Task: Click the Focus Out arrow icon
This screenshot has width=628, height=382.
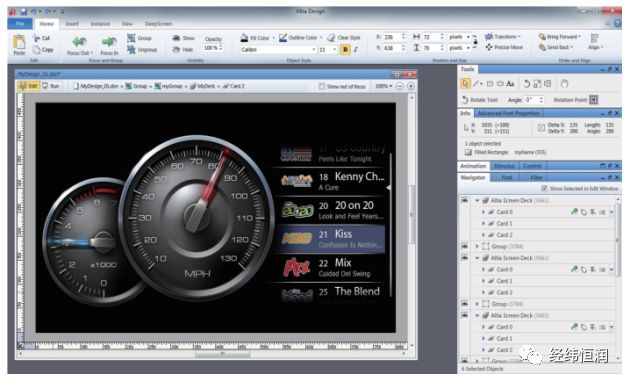Action: point(79,42)
